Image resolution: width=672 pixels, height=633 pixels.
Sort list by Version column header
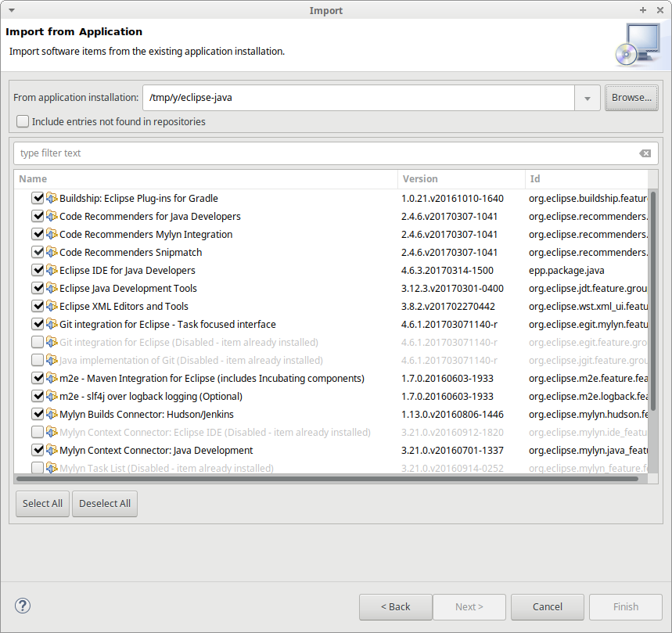pos(462,178)
